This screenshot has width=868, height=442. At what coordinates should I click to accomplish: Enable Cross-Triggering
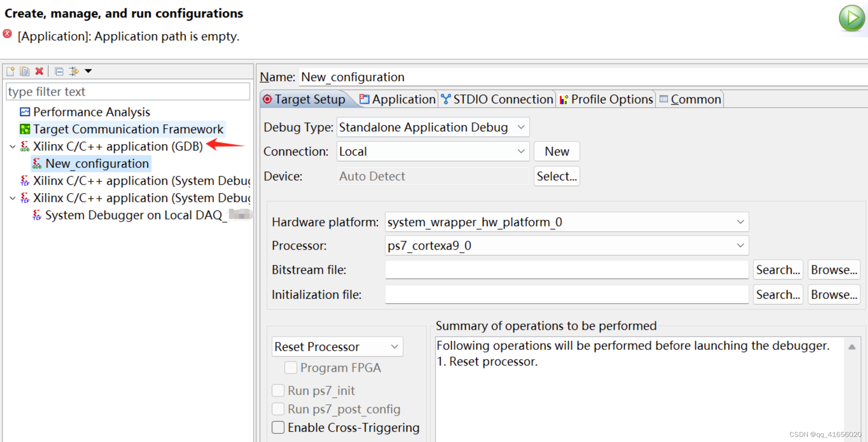pos(278,428)
